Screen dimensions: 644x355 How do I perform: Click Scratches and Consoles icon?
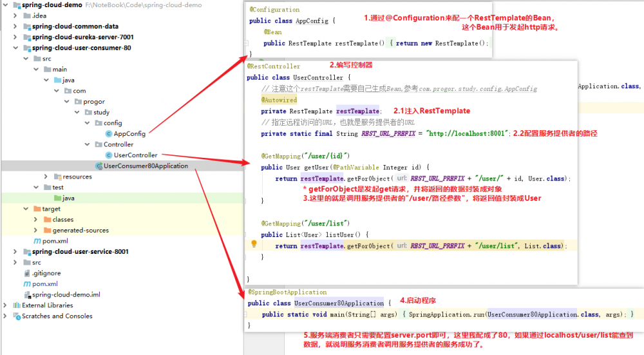[x=17, y=316]
